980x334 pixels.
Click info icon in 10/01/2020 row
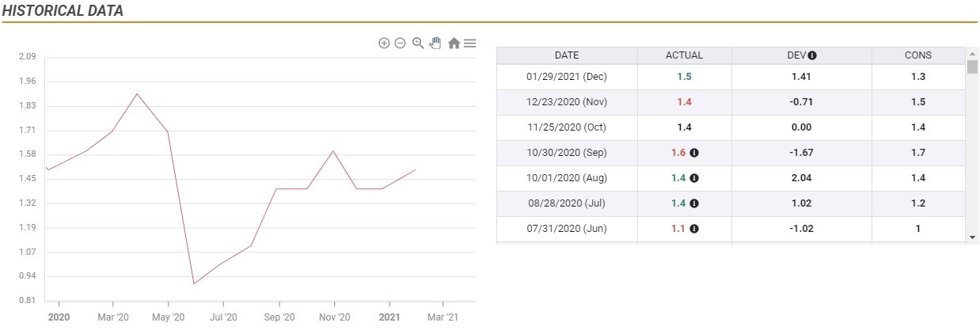click(x=694, y=178)
